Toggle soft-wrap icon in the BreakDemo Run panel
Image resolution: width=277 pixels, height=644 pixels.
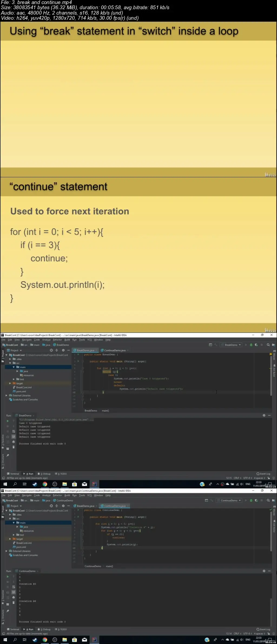14,431
